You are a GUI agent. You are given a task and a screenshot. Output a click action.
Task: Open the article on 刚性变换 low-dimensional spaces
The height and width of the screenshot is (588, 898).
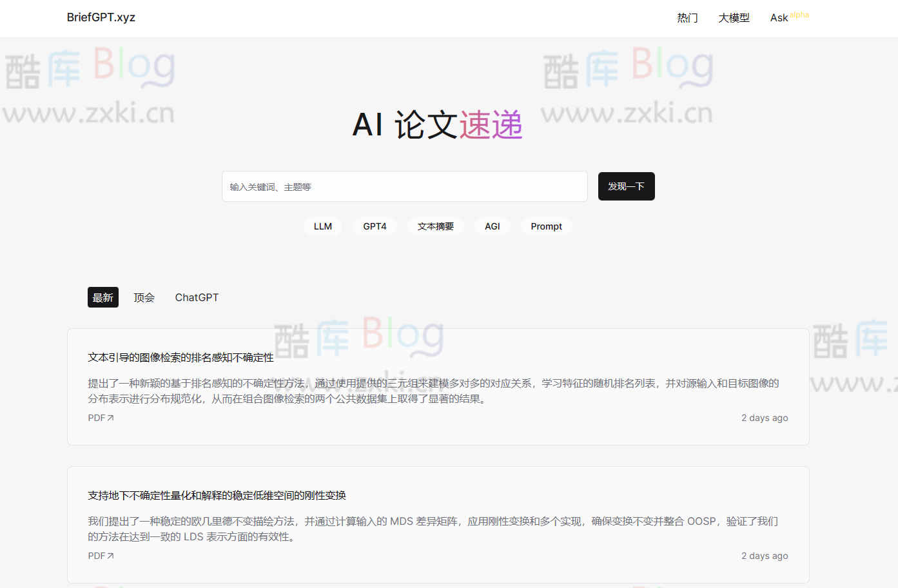pos(217,495)
